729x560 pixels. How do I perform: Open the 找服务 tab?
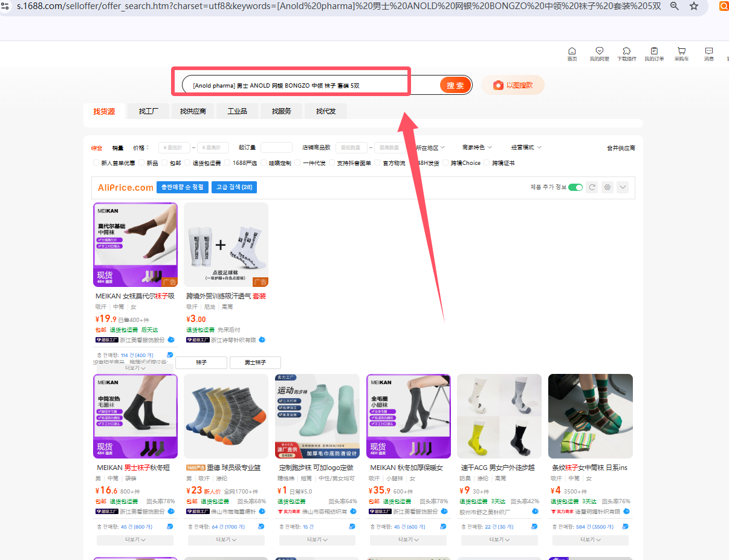281,111
